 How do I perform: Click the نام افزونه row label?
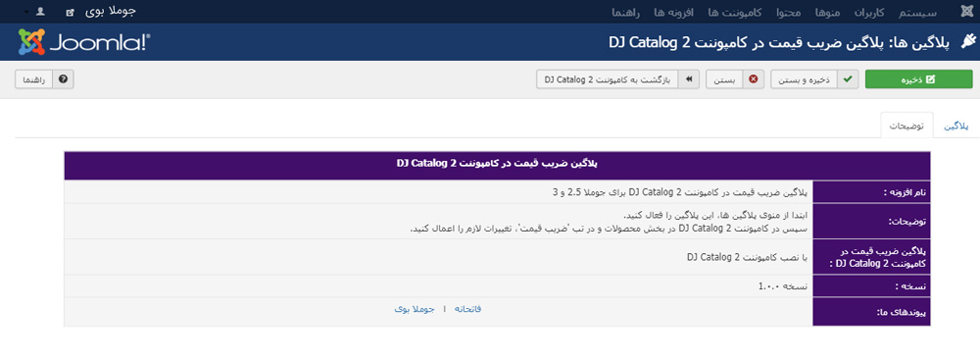(871, 192)
